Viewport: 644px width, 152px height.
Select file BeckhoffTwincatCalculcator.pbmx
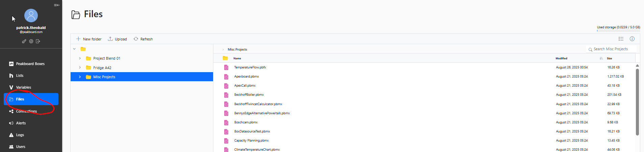(x=258, y=104)
